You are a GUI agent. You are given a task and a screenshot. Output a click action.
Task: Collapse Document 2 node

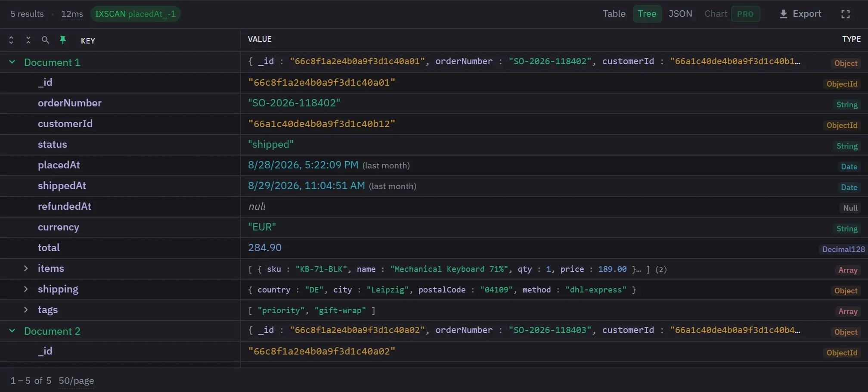(x=12, y=331)
